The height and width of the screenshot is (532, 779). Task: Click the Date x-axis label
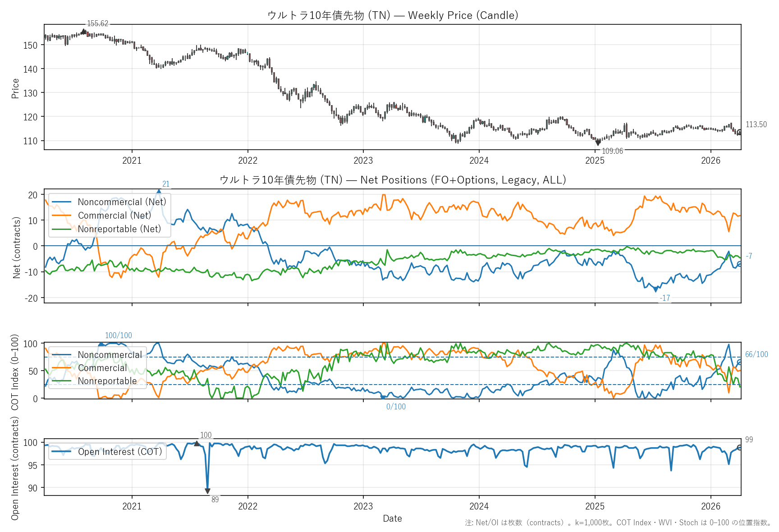point(392,518)
